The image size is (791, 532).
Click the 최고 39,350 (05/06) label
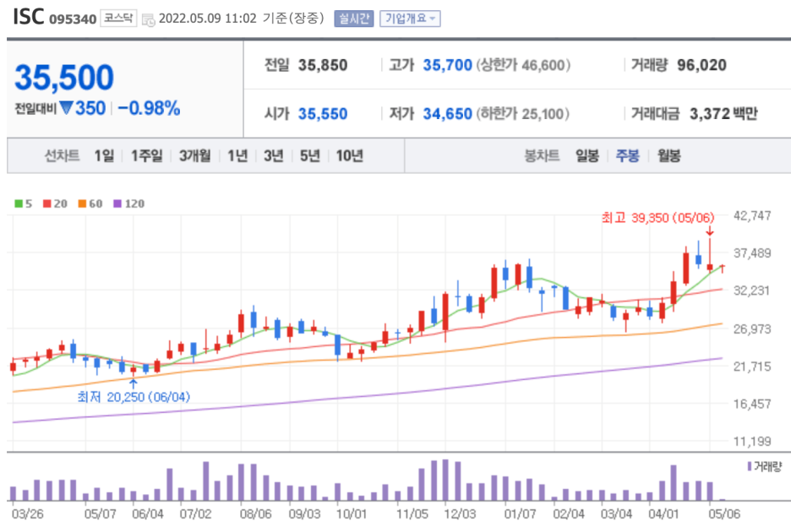[x=657, y=218]
